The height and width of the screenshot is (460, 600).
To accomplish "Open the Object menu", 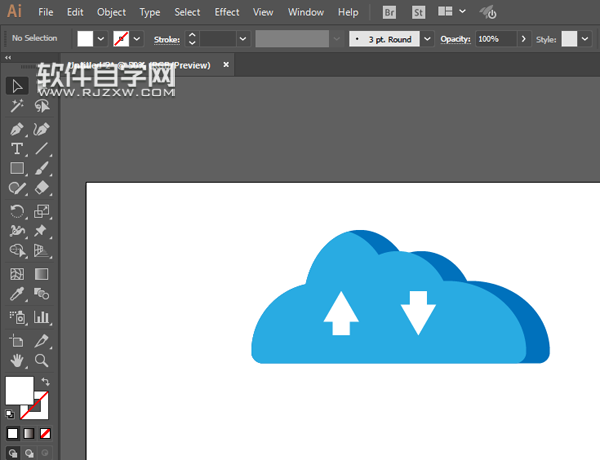I will click(111, 12).
